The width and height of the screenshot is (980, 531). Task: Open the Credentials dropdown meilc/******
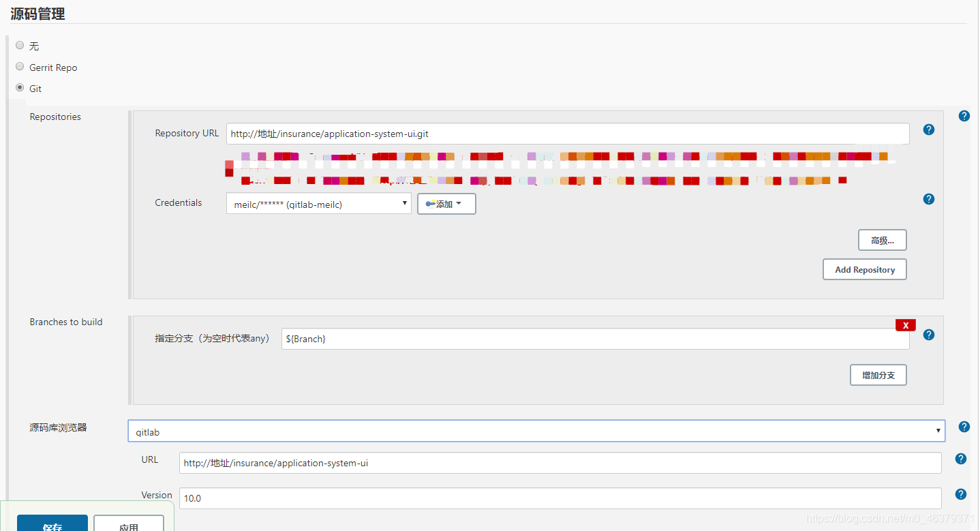pos(318,204)
